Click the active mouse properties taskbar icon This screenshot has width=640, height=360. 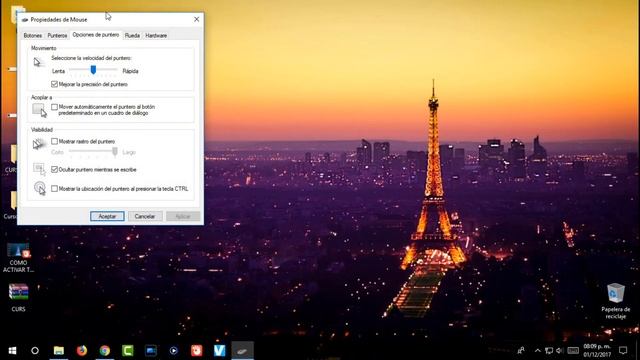point(242,351)
